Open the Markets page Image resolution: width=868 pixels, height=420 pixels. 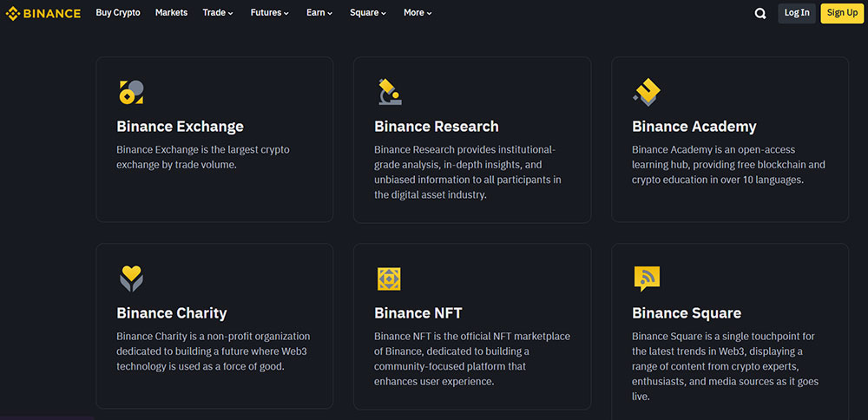(171, 13)
